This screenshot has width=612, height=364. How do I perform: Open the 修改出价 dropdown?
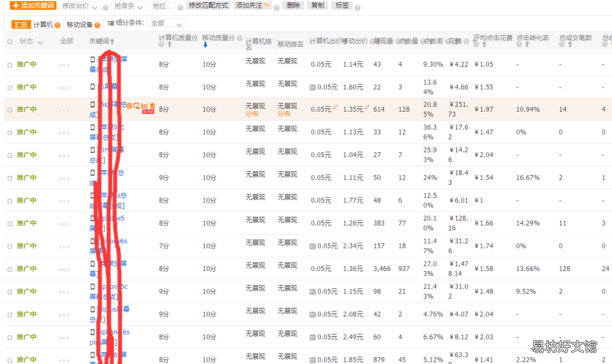pos(79,6)
